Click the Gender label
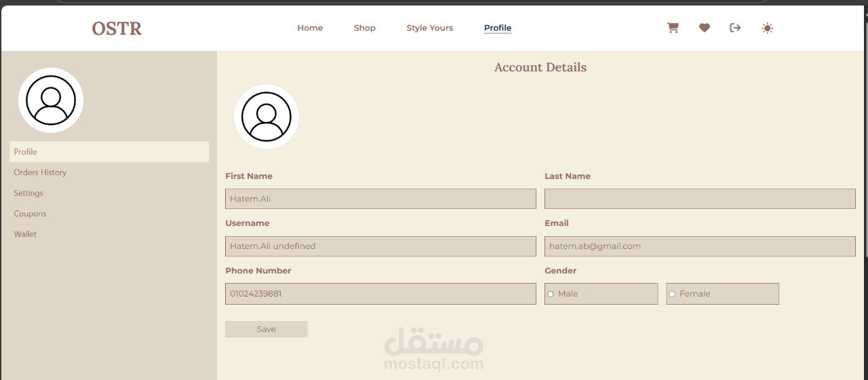This screenshot has width=868, height=380. coord(561,270)
